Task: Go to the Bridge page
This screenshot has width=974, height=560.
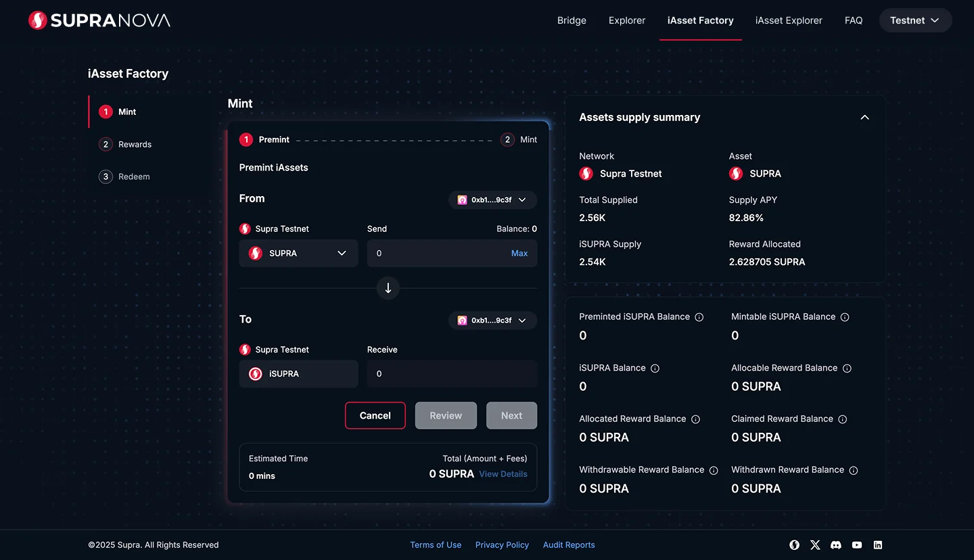Action: pos(572,20)
